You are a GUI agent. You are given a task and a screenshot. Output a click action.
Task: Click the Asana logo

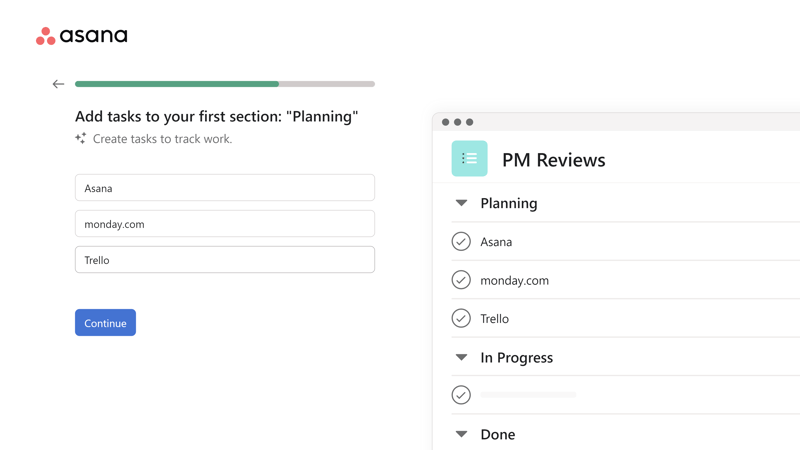click(82, 36)
